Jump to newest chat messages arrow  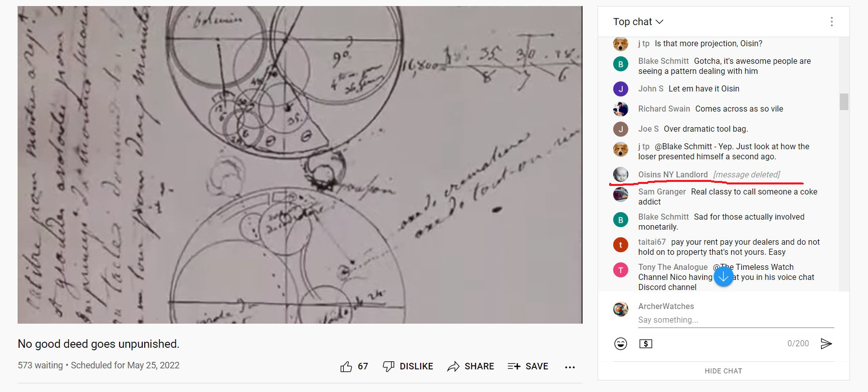click(x=724, y=276)
